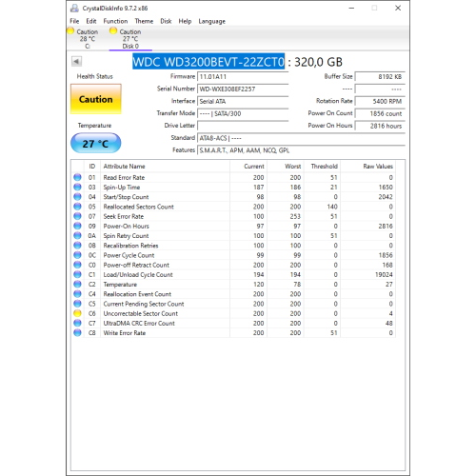Click the Firmware value field
476x476 pixels.
243,76
